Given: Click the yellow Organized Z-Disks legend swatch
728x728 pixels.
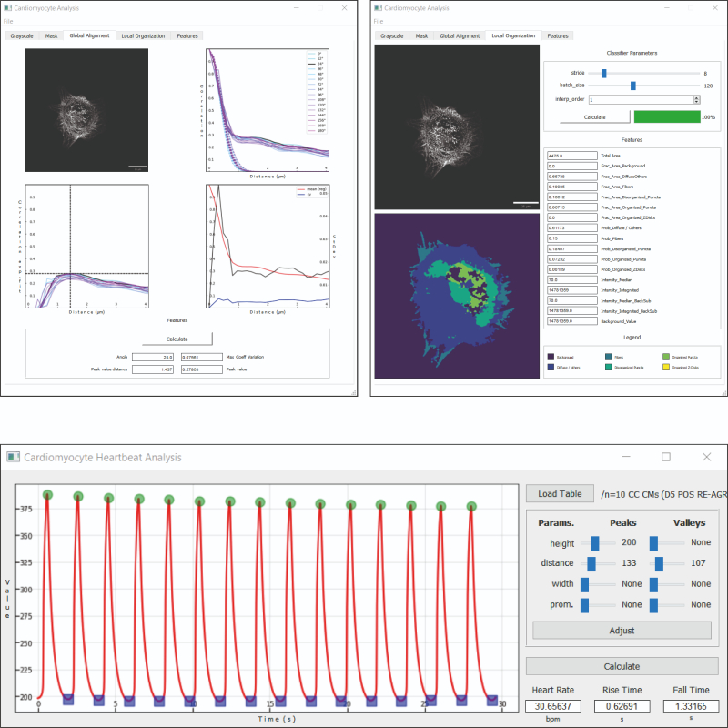Looking at the screenshot, I should point(666,368).
